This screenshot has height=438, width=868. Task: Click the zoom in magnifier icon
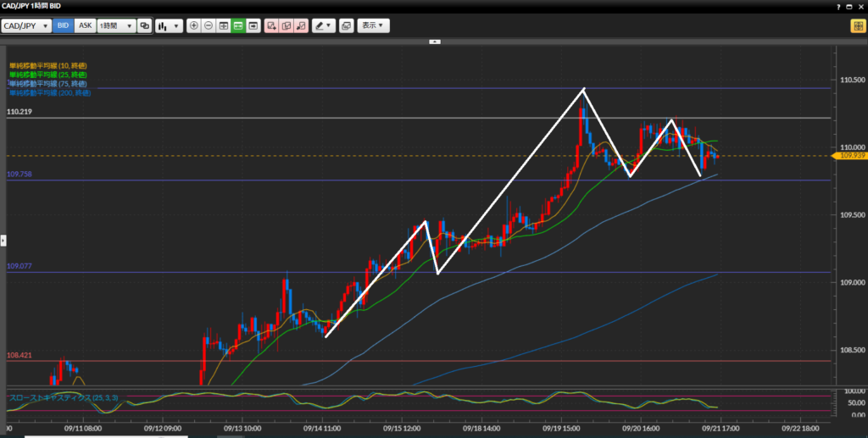pos(194,25)
